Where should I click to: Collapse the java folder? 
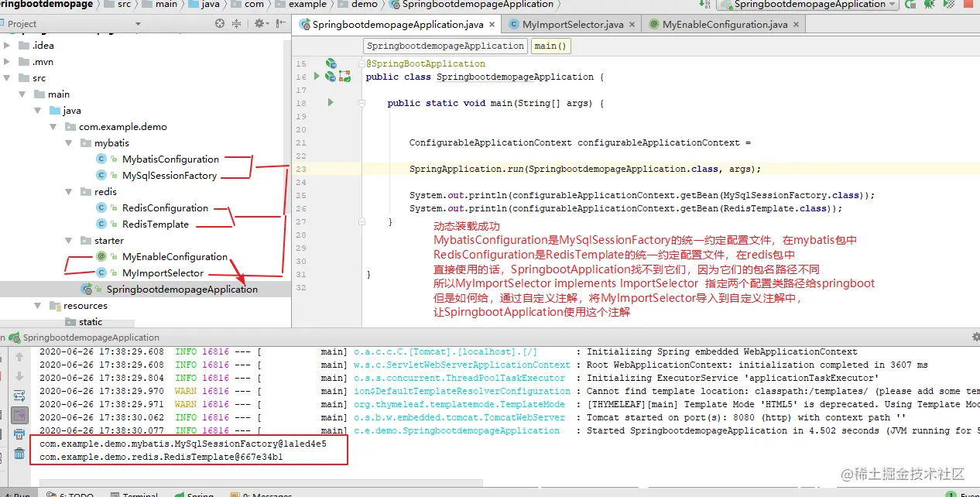39,111
